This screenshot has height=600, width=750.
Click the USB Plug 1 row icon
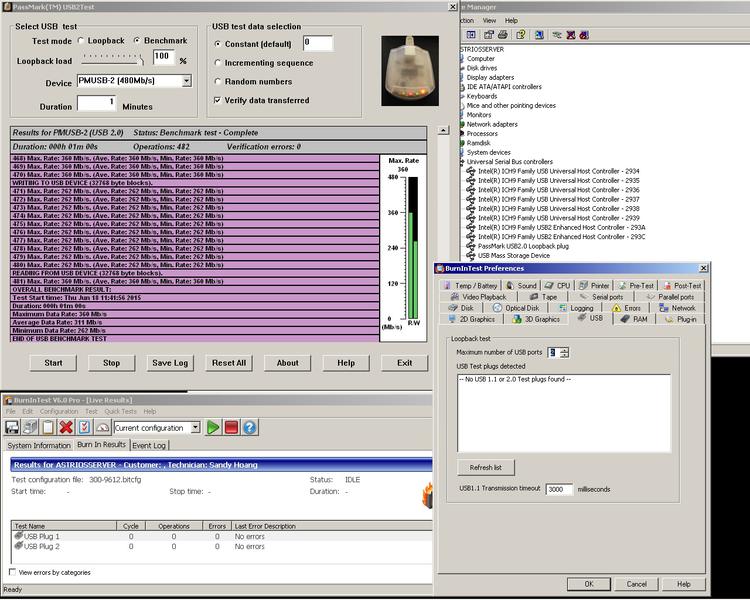click(x=19, y=536)
